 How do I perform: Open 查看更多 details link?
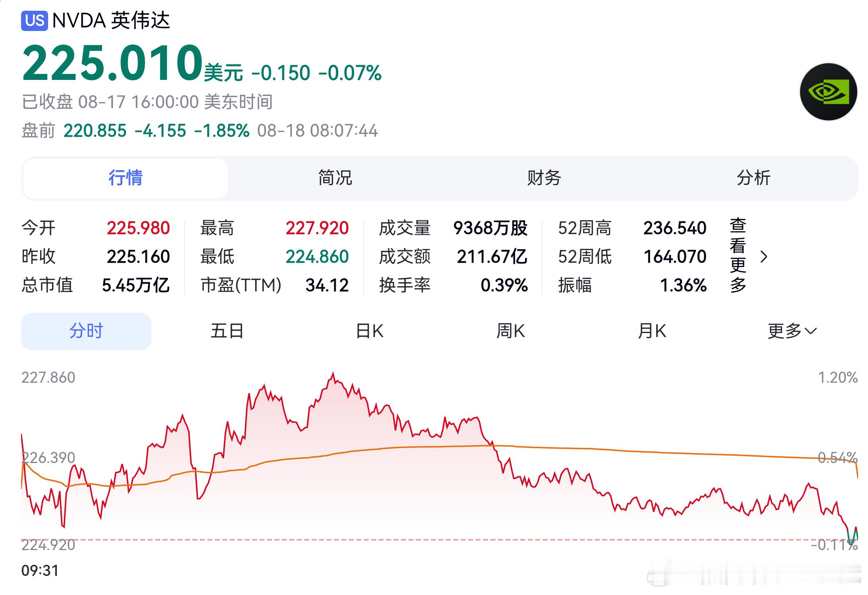click(738, 256)
